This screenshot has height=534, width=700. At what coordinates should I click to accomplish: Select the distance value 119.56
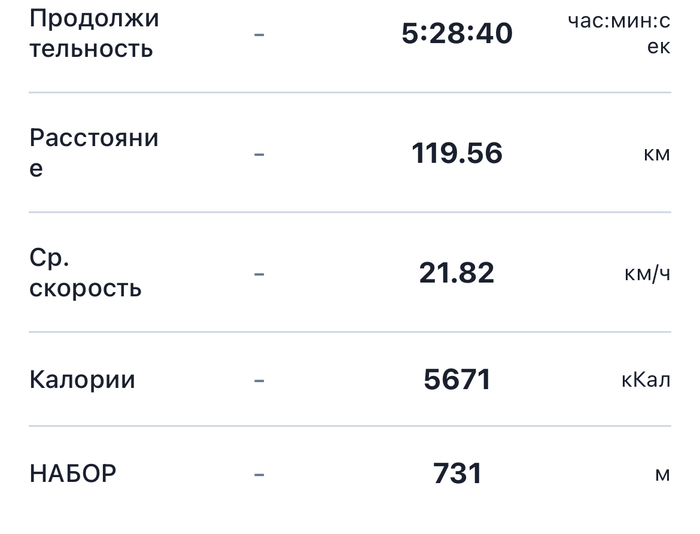click(457, 153)
